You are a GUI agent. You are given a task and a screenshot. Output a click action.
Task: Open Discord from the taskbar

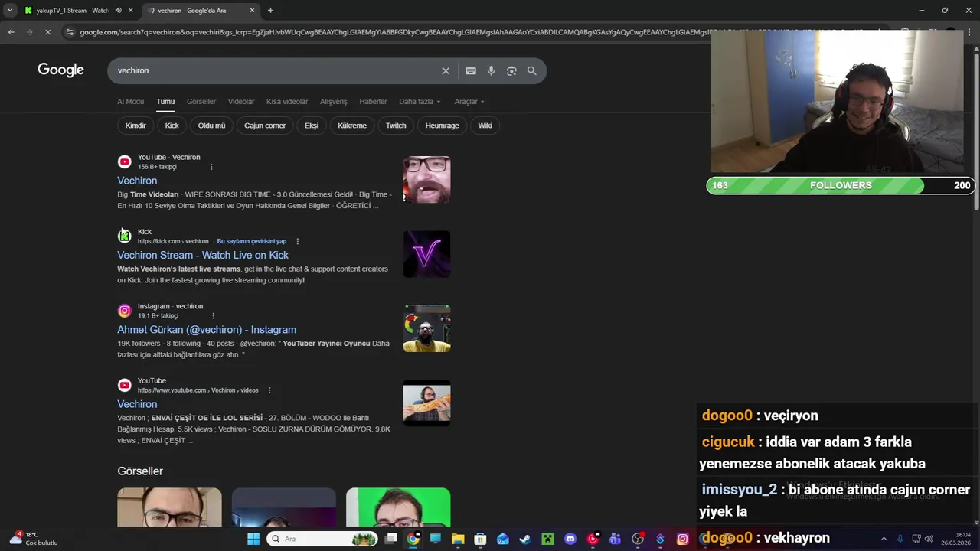(x=570, y=539)
